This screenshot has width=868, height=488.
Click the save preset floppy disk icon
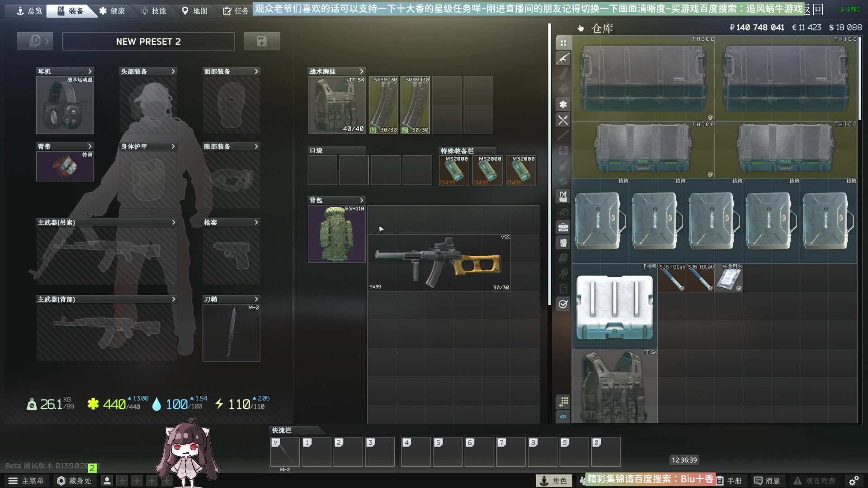262,42
